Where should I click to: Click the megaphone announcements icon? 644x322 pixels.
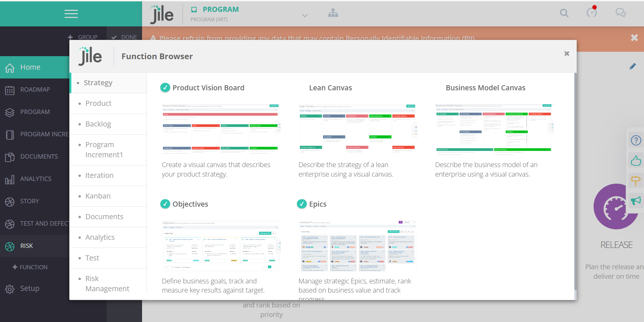(x=636, y=201)
